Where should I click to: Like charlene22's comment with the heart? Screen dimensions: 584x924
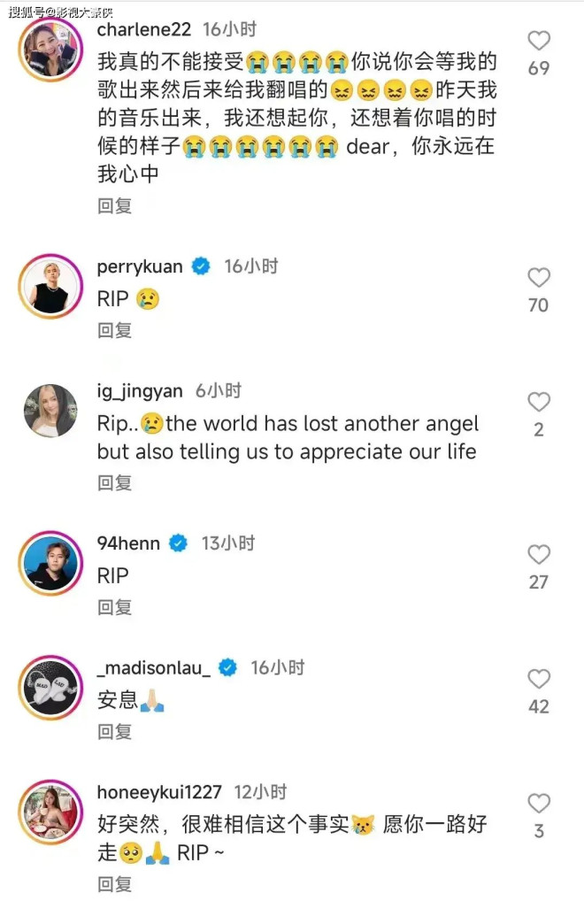(x=538, y=41)
